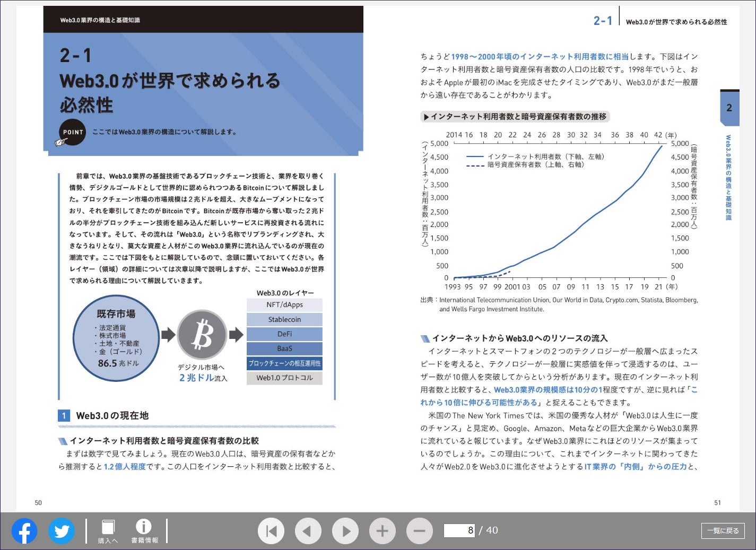Click the page number "51"
The height and width of the screenshot is (550, 756).
[x=717, y=503]
